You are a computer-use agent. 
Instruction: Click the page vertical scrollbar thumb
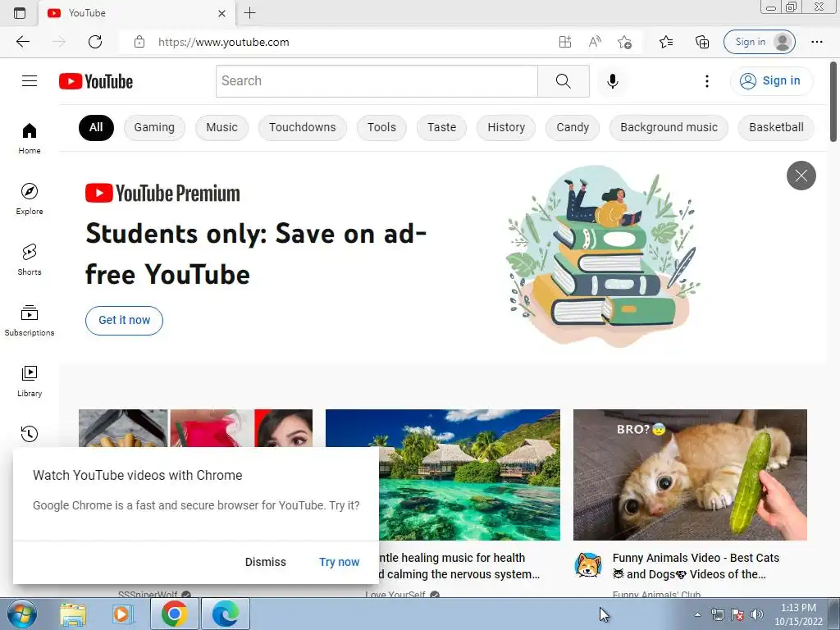pos(833,102)
